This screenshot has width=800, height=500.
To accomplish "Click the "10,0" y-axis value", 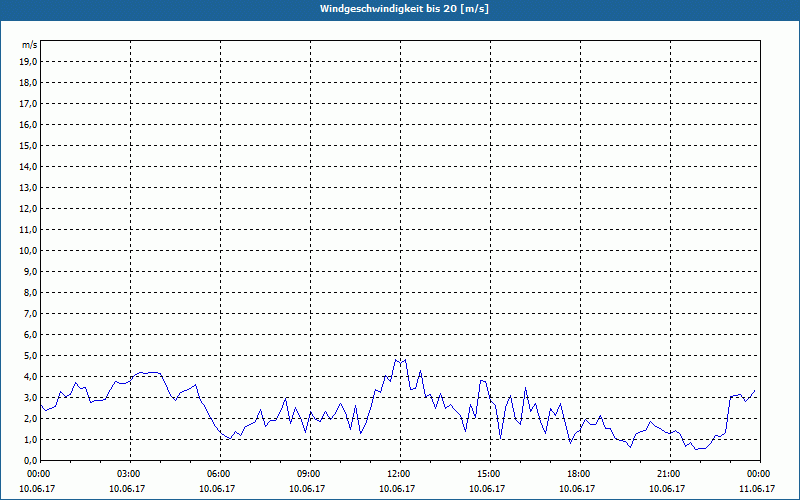I will coord(28,251).
